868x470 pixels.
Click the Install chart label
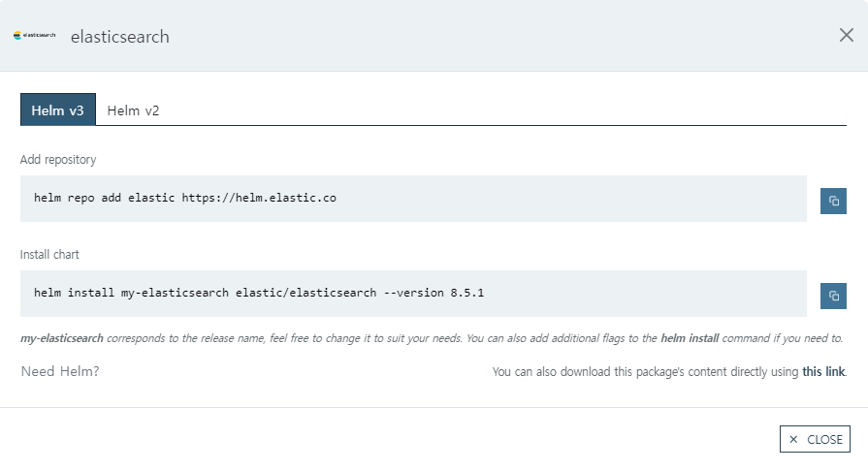pyautogui.click(x=49, y=254)
